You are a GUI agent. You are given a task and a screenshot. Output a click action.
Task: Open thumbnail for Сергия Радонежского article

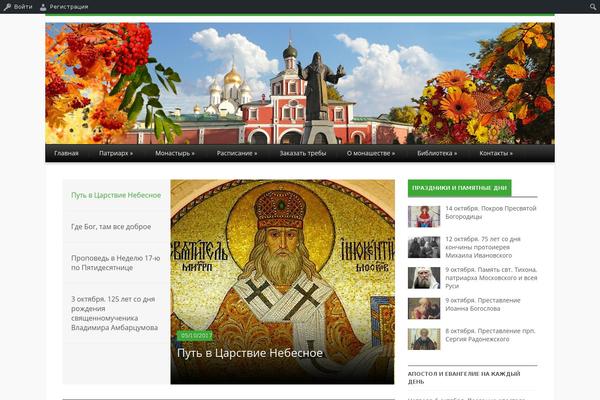(424, 339)
